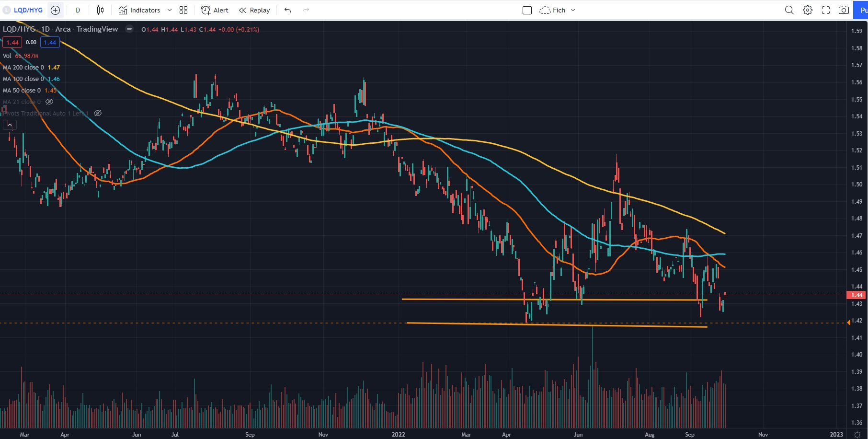
Task: Click the 1.59 price scale label
Action: (x=857, y=31)
